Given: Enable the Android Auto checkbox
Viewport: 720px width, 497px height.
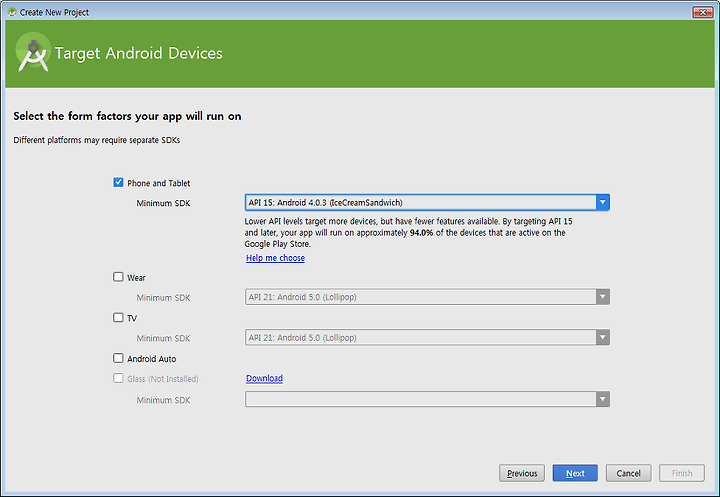Looking at the screenshot, I should click(118, 358).
